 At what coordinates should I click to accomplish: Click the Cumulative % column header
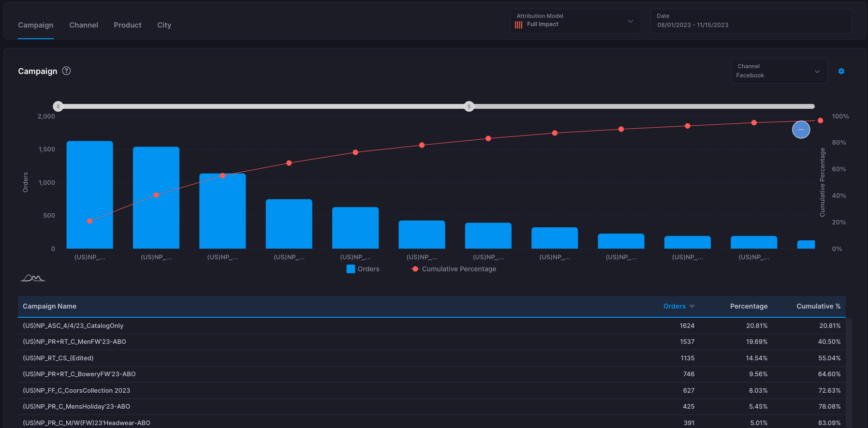818,306
